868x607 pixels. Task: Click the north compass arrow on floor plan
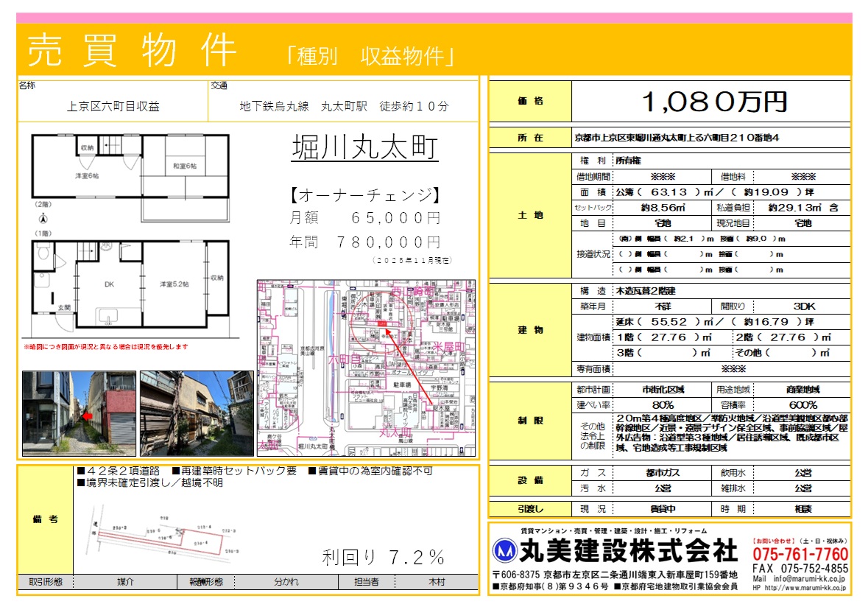pyautogui.click(x=43, y=218)
